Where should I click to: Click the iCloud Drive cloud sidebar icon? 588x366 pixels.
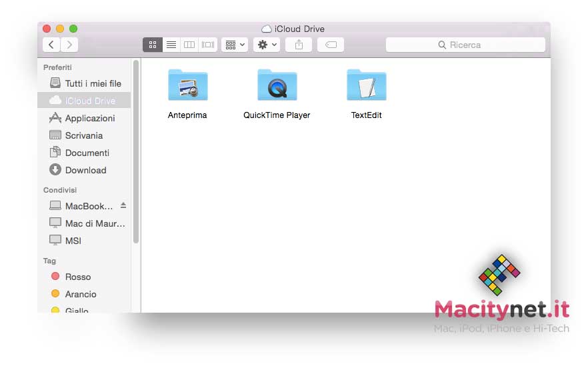(x=55, y=100)
